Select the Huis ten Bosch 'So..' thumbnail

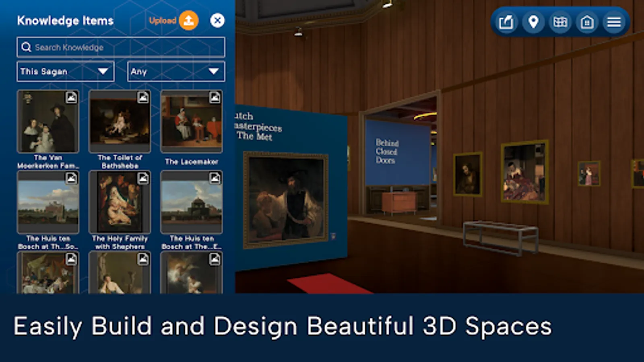point(48,202)
